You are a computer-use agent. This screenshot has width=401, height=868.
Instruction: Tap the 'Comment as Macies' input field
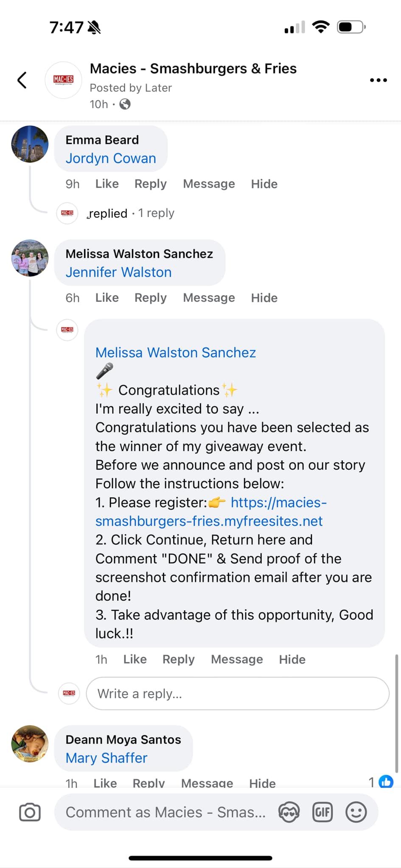pyautogui.click(x=165, y=812)
